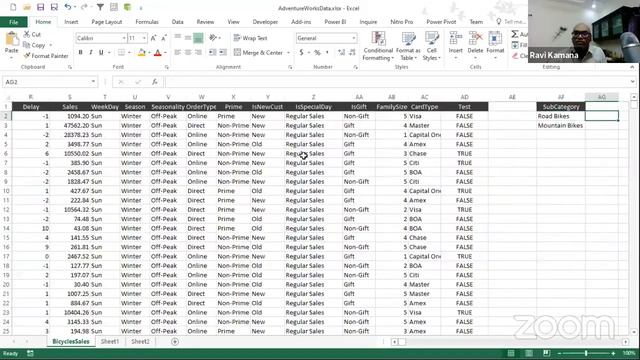Add a new sheet with plus icon
This screenshot has width=640, height=360.
coord(175,342)
